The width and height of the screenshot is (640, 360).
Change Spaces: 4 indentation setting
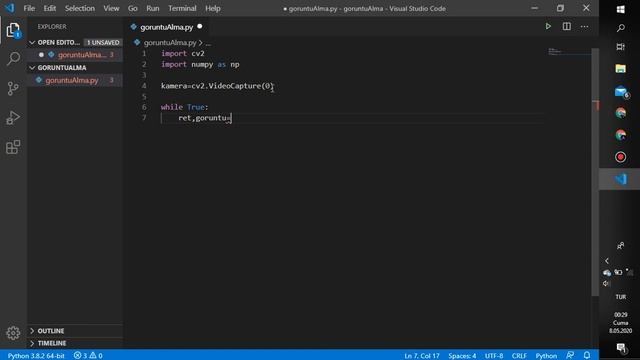pos(462,356)
